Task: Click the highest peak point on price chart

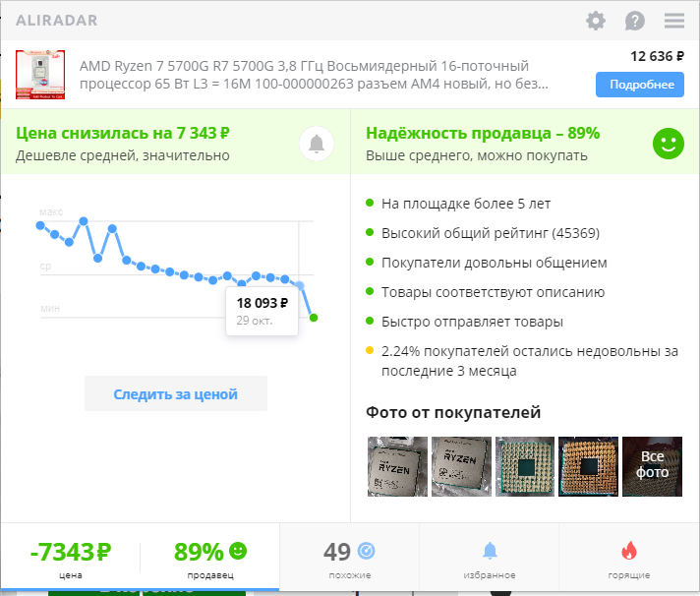Action: (x=84, y=221)
